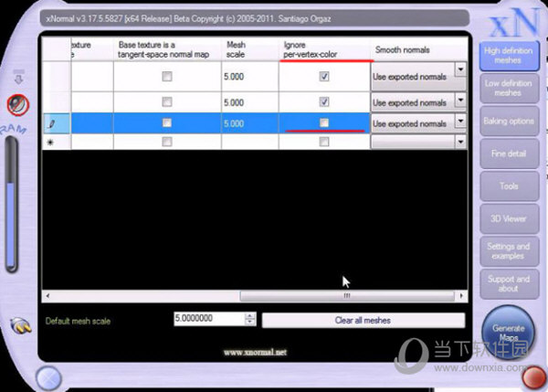Viewport: 548px width, 392px height.
Task: Click the round blue X button at bottom left
Action: pos(48,378)
